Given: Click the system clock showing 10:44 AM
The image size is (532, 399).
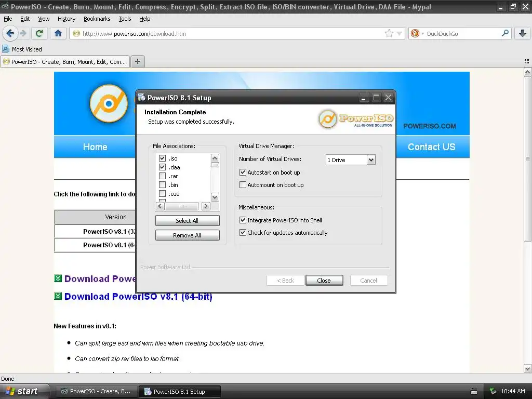Looking at the screenshot, I should pyautogui.click(x=513, y=391).
